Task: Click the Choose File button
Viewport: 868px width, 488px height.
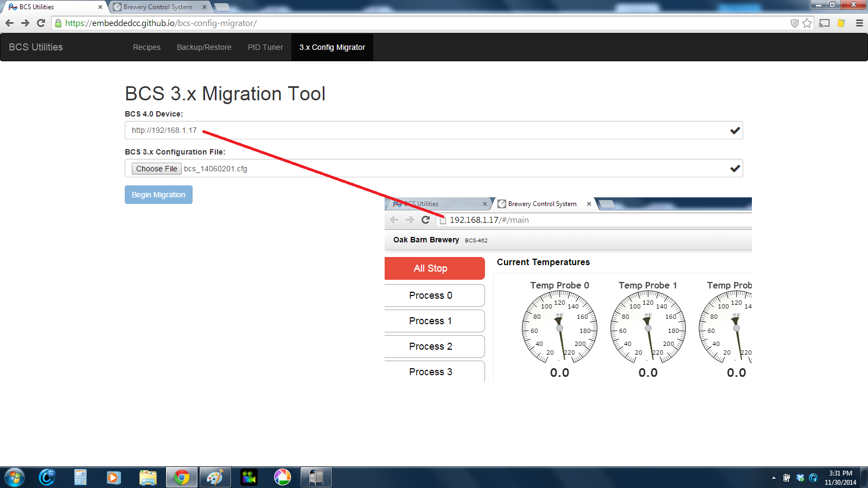Action: (156, 169)
